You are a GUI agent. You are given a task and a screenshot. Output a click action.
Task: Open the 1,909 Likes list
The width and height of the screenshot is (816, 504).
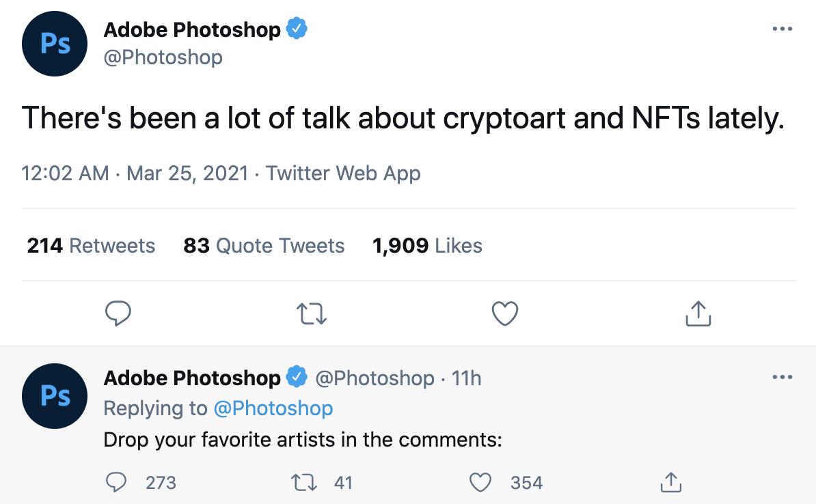click(426, 245)
